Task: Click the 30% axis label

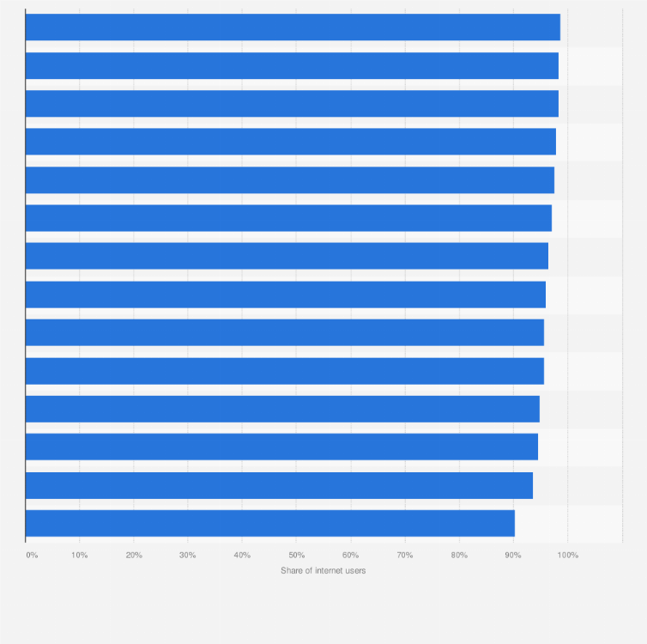Action: tap(188, 556)
